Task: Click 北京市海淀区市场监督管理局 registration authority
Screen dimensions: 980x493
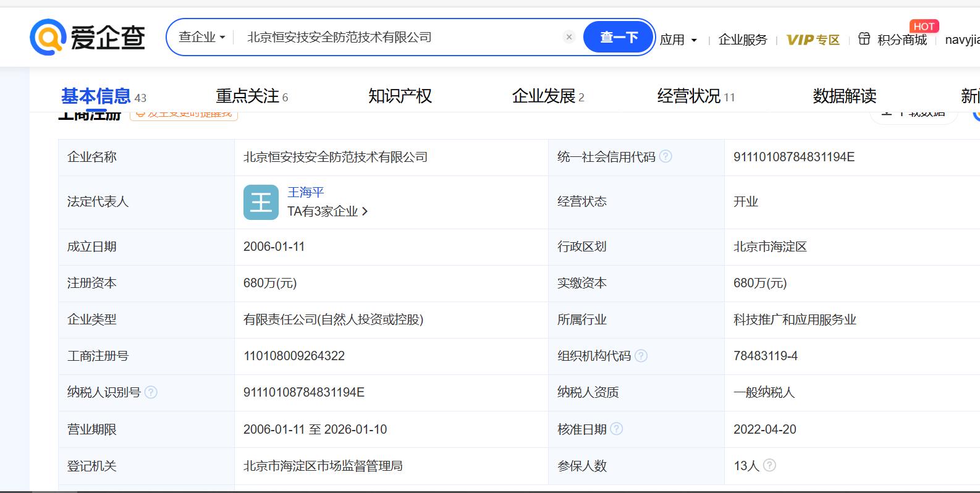Action: click(323, 466)
